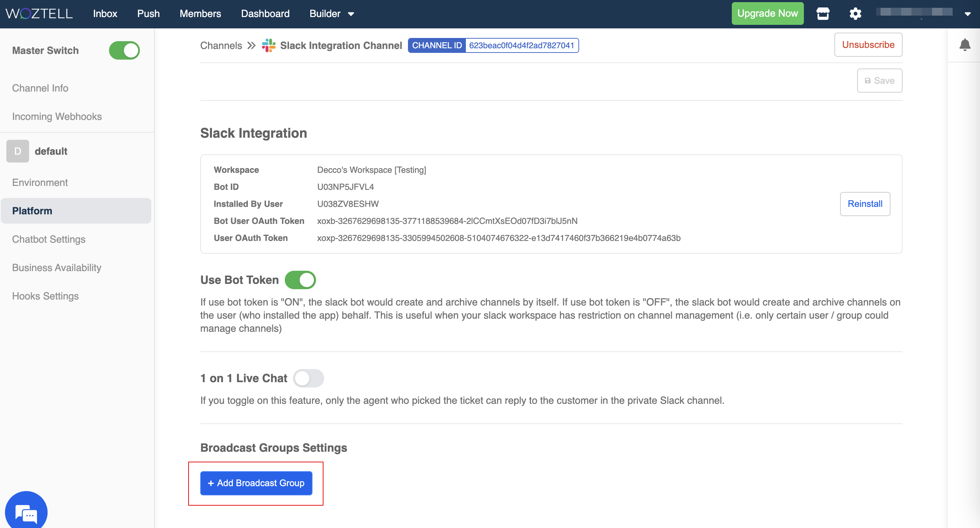Go to the Dashboard menu item

tap(265, 14)
